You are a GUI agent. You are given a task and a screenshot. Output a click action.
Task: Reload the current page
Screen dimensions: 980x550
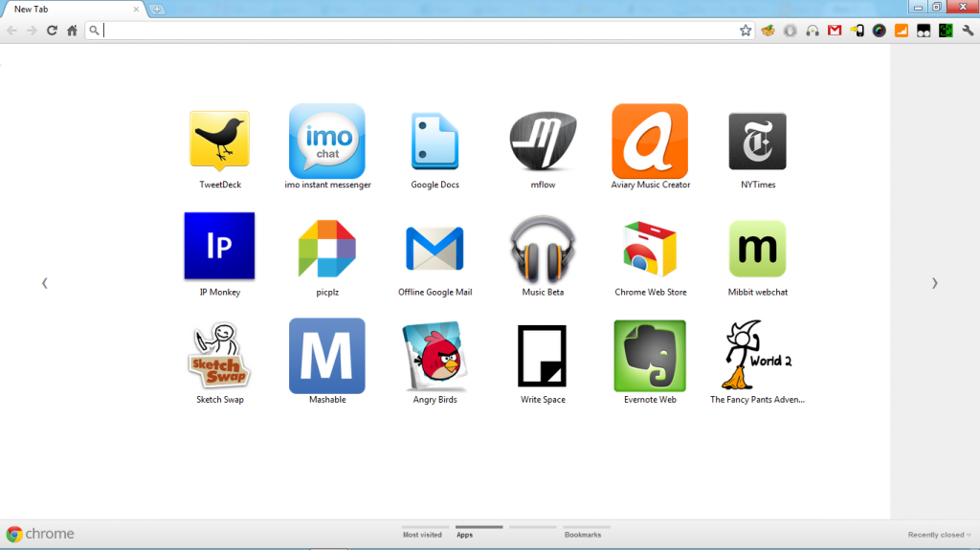[52, 30]
